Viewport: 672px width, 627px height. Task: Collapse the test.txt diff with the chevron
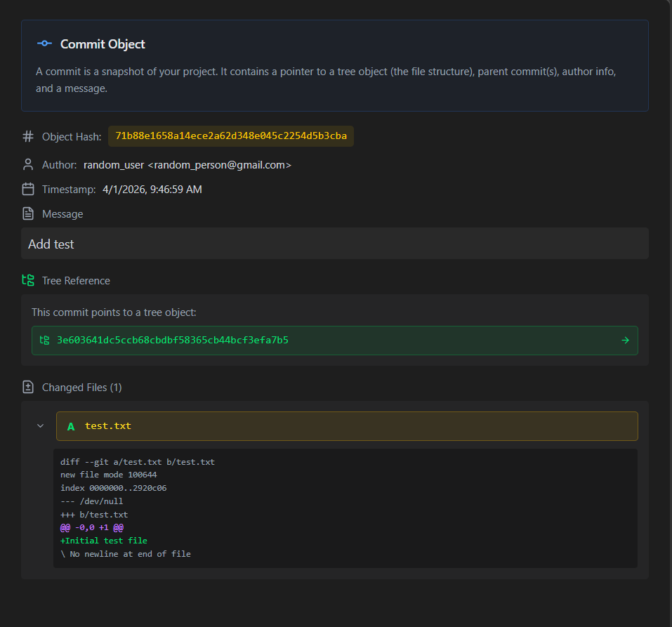click(x=40, y=426)
